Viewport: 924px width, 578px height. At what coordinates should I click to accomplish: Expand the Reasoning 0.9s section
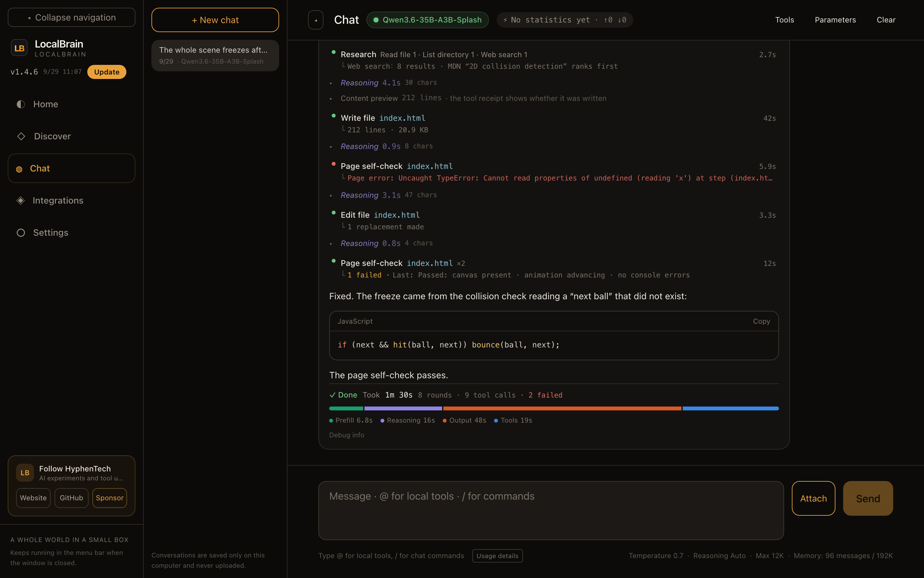(381, 146)
